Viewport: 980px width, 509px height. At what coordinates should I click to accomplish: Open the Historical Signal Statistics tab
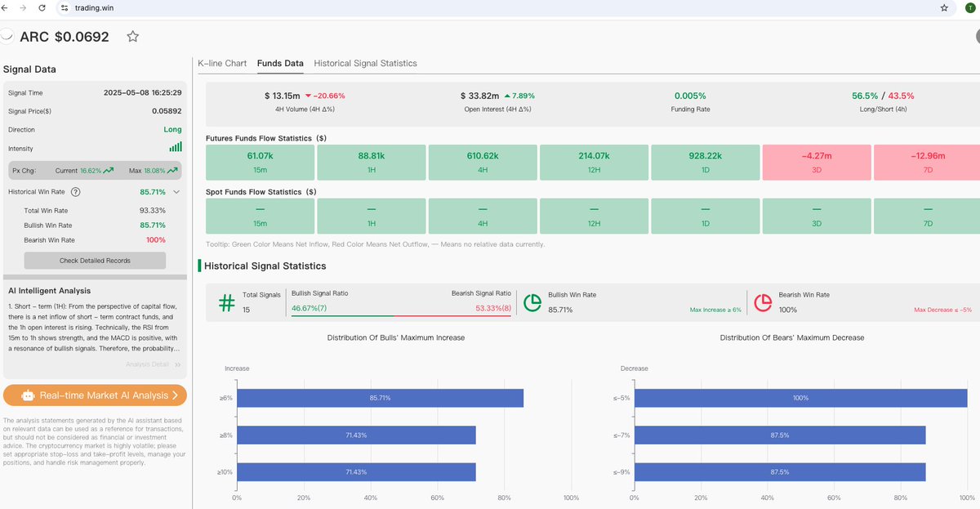pos(365,63)
